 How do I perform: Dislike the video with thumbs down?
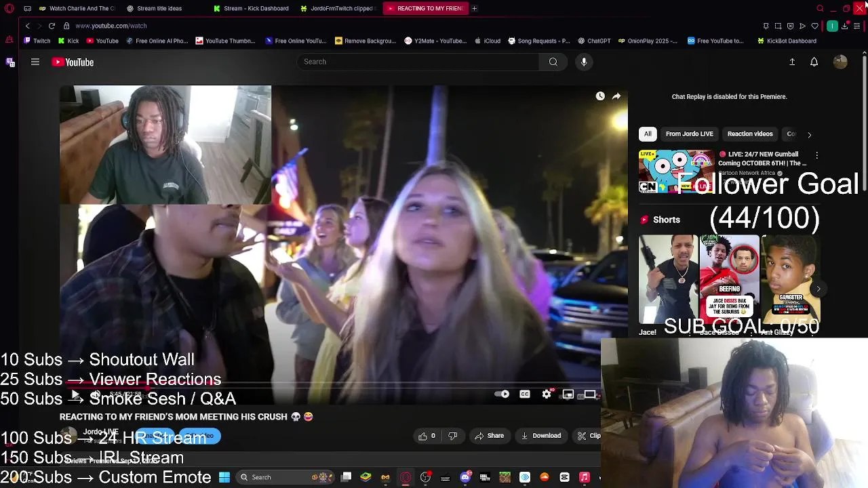(x=453, y=436)
